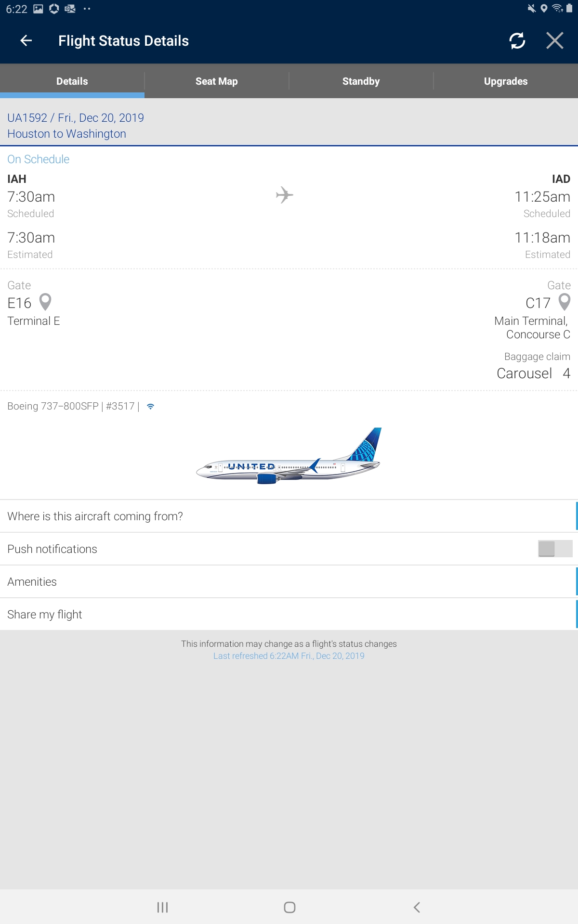The height and width of the screenshot is (924, 578).
Task: Open the Upgrades tab
Action: (x=506, y=81)
